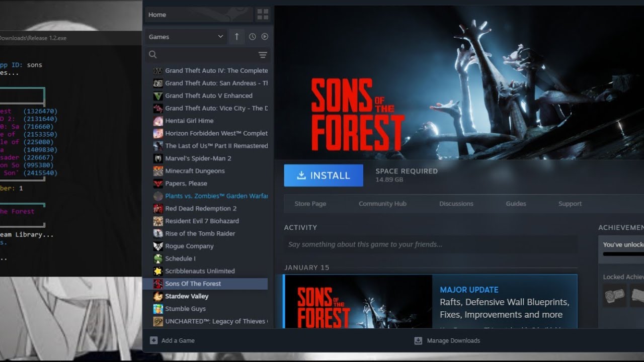The image size is (644, 362).
Task: Select Marvel's Spider-Man 2 entry
Action: pos(205,158)
